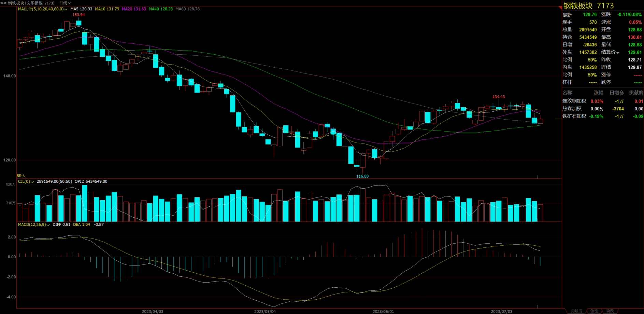Click the 116.83 low price marker
Image resolution: width=644 pixels, height=314 pixels.
(362, 176)
